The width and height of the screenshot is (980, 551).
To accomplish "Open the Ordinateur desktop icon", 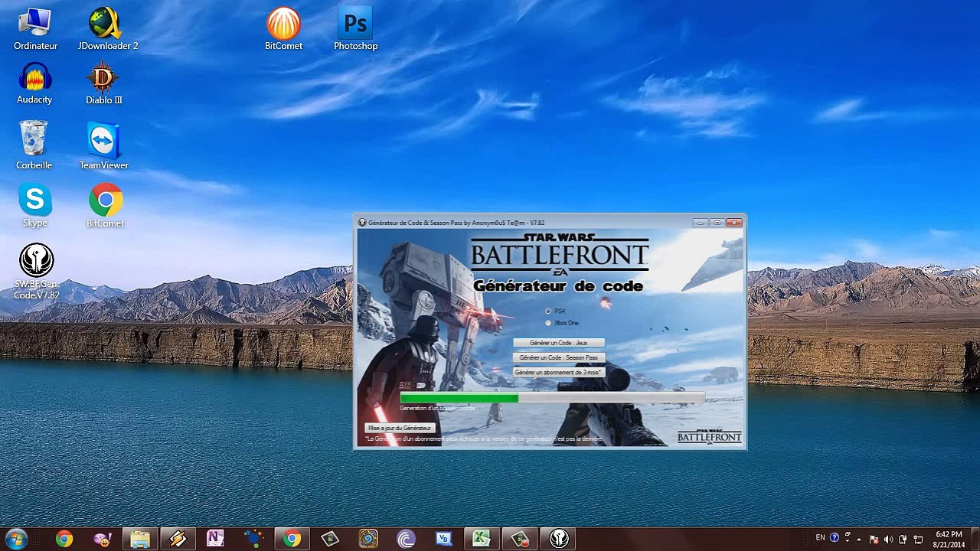I will click(35, 30).
